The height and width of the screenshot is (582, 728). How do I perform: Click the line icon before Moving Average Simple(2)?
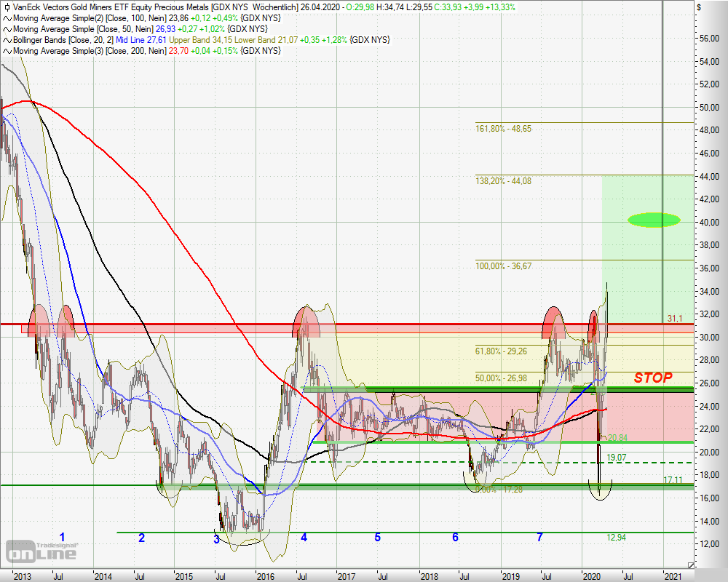coord(7,19)
